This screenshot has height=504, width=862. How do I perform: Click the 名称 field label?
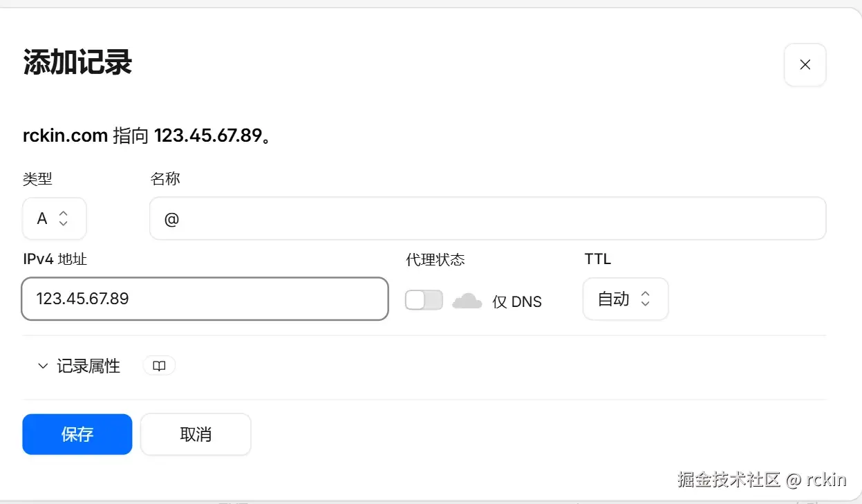(x=165, y=179)
